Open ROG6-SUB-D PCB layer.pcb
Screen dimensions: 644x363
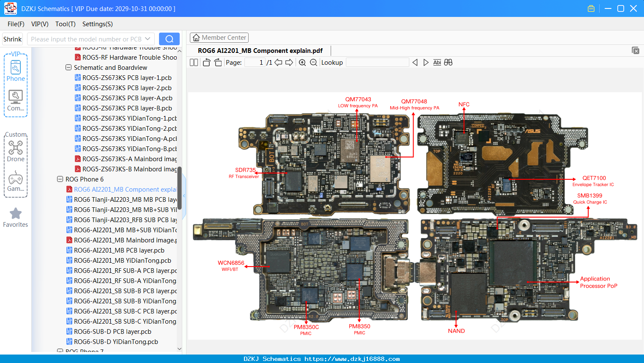(x=109, y=332)
